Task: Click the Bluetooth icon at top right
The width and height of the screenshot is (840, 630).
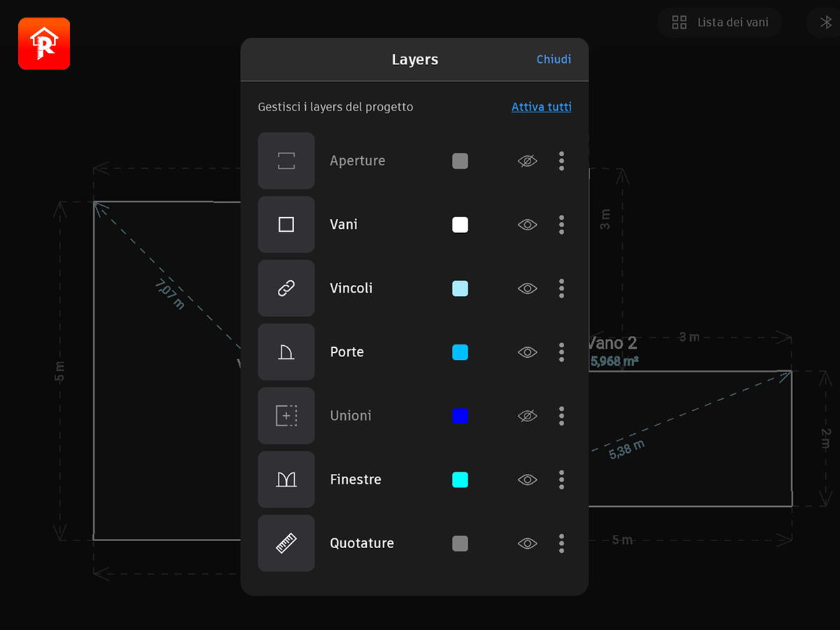Action: [x=826, y=22]
